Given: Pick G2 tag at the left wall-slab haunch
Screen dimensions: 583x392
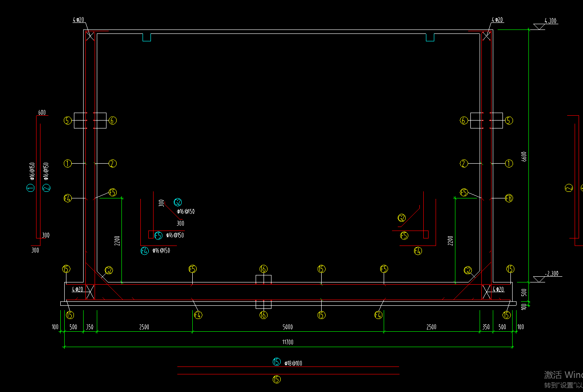Looking at the screenshot, I should coord(109,270).
